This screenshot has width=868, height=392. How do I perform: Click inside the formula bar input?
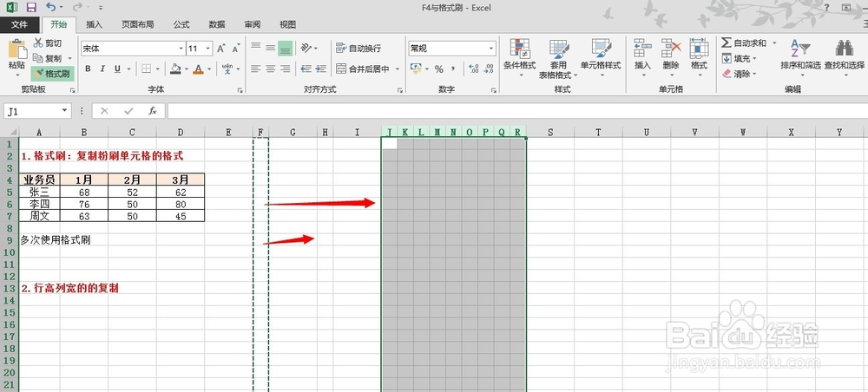(x=517, y=111)
